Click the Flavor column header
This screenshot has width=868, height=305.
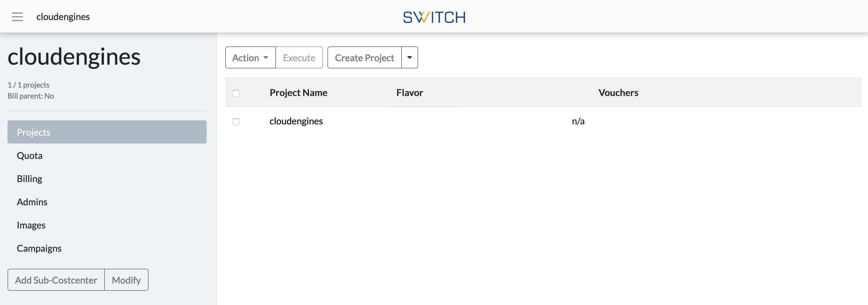[409, 92]
